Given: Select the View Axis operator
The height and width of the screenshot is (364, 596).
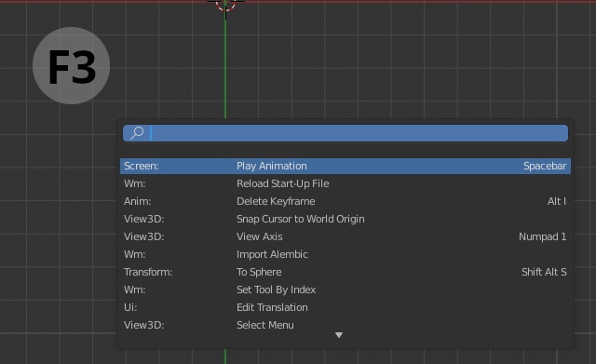Looking at the screenshot, I should 345,236.
